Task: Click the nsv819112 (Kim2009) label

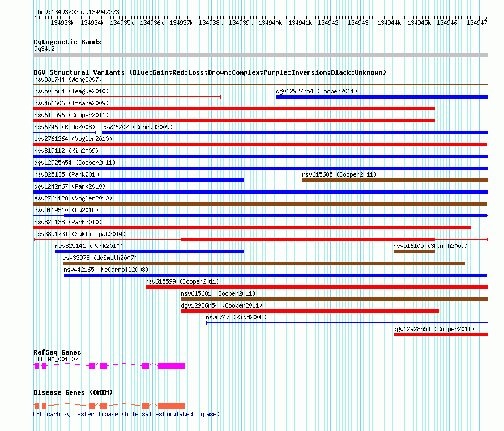Action: click(66, 151)
